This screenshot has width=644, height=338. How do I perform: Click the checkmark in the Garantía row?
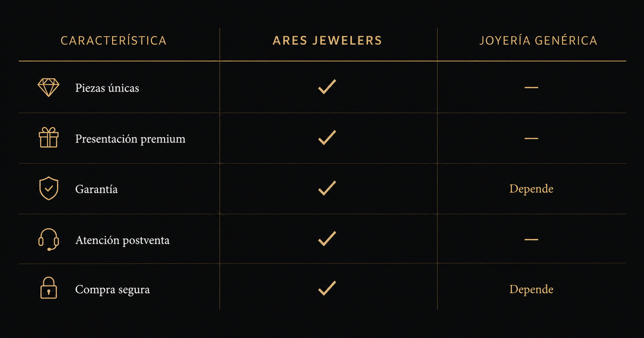pos(327,188)
